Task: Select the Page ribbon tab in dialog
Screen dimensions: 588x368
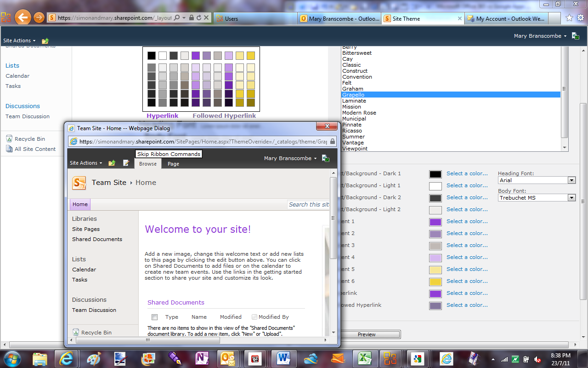Action: coord(173,164)
